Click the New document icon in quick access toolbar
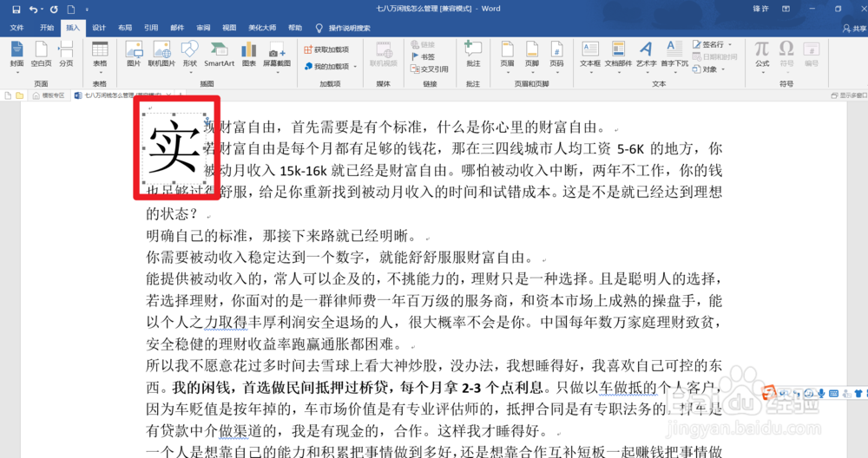Viewport: 868px width, 458px height. tap(71, 10)
